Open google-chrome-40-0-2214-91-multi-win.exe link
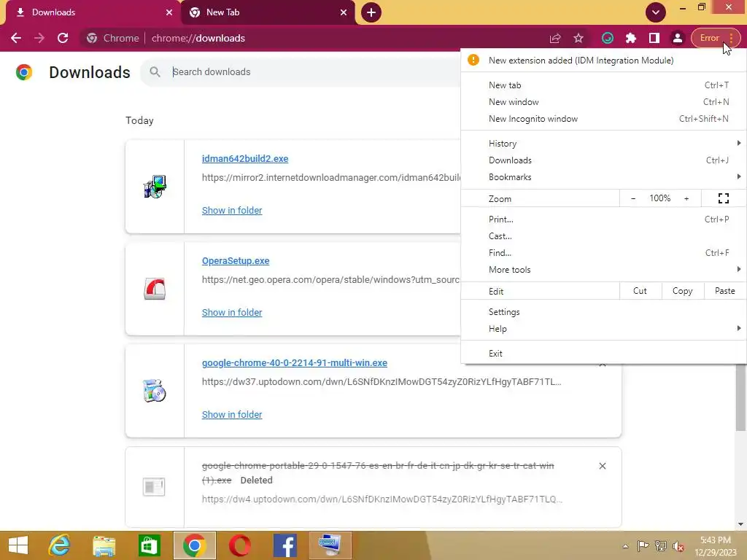Screen dimensions: 747x560 (295, 363)
